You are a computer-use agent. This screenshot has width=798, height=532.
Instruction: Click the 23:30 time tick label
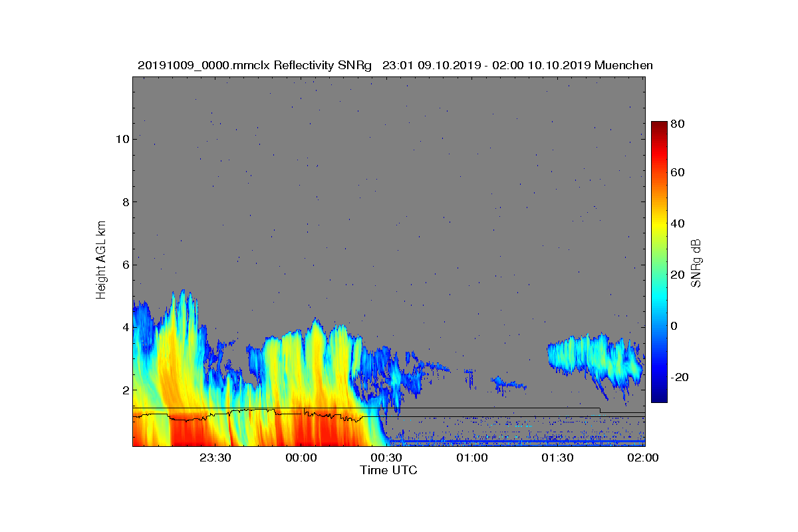(215, 458)
